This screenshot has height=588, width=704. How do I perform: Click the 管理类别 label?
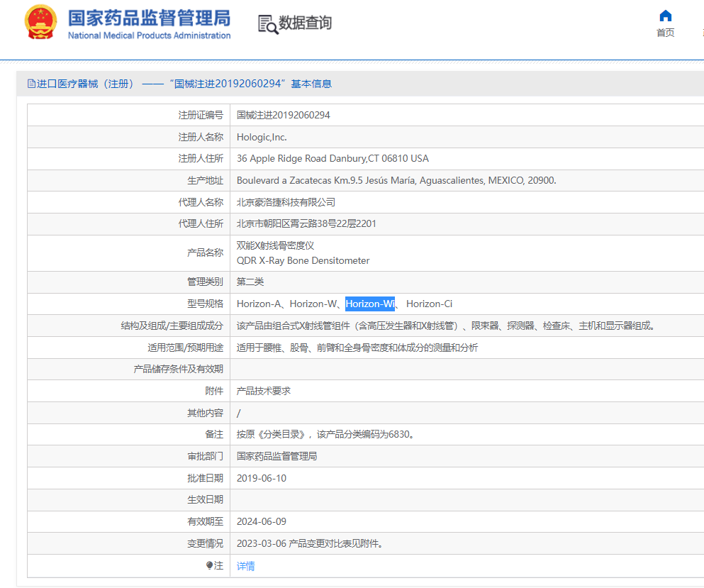click(205, 282)
